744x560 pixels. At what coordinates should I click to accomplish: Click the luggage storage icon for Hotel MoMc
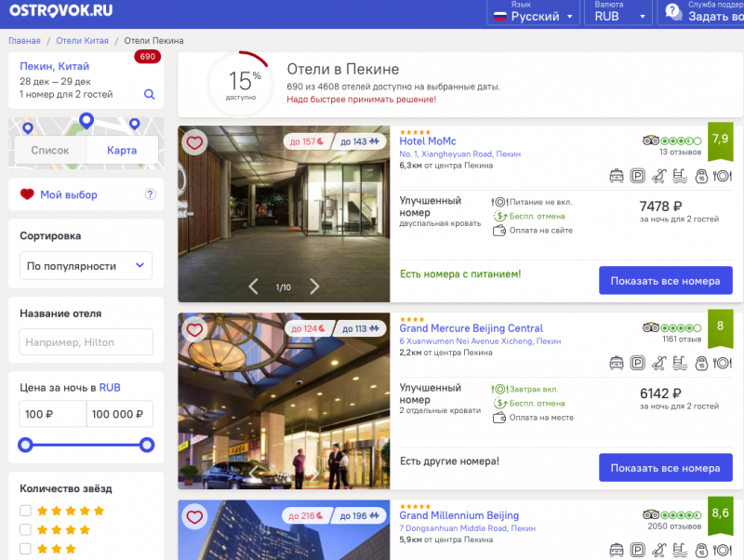701,176
